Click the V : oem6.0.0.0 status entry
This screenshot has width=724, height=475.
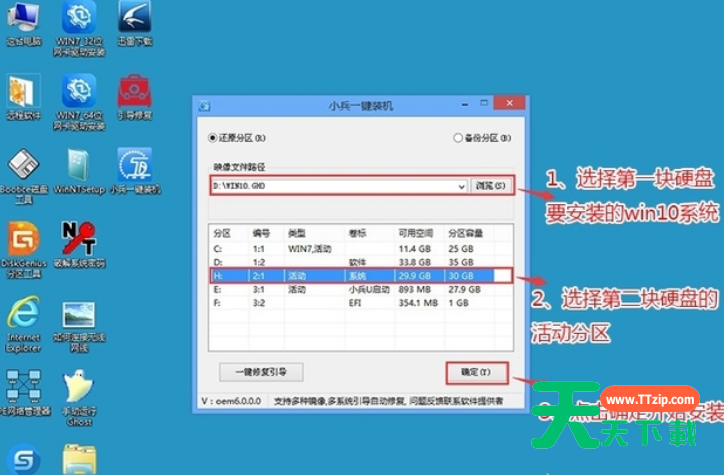pyautogui.click(x=231, y=401)
